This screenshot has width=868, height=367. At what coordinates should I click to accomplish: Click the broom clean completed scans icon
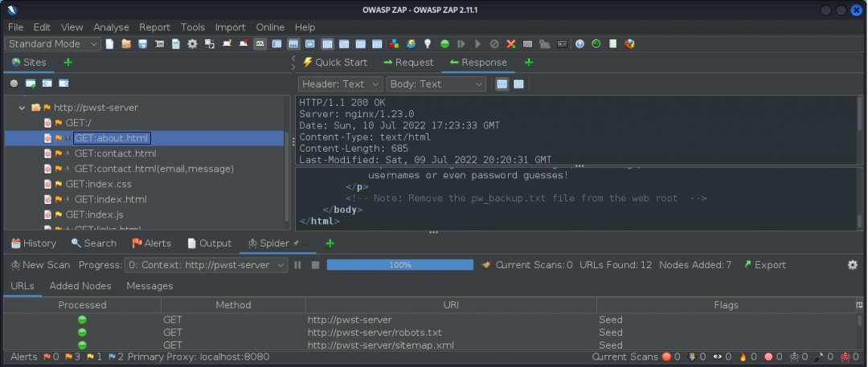coord(486,265)
